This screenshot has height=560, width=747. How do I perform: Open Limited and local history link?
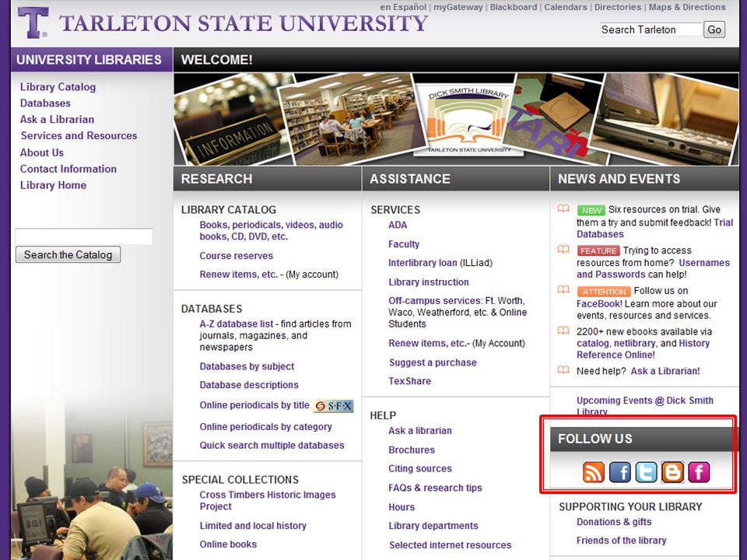coord(253,526)
